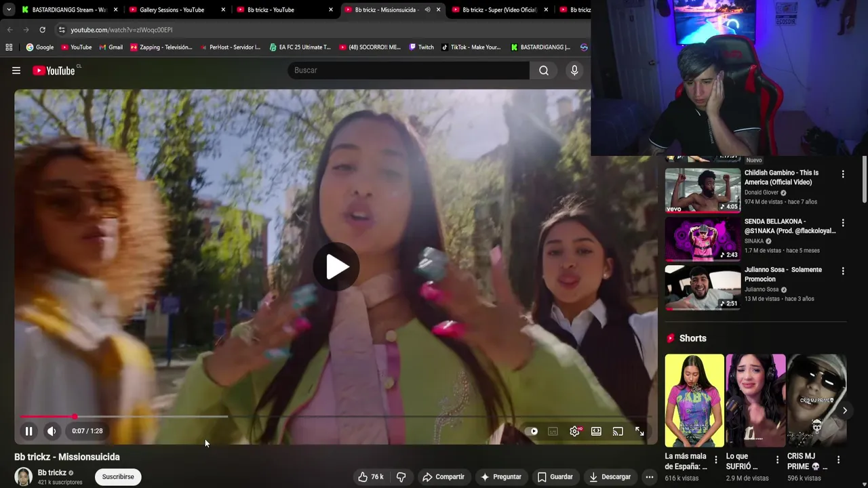Open Gmail bookmark
This screenshot has height=488, width=868.
coord(111,47)
